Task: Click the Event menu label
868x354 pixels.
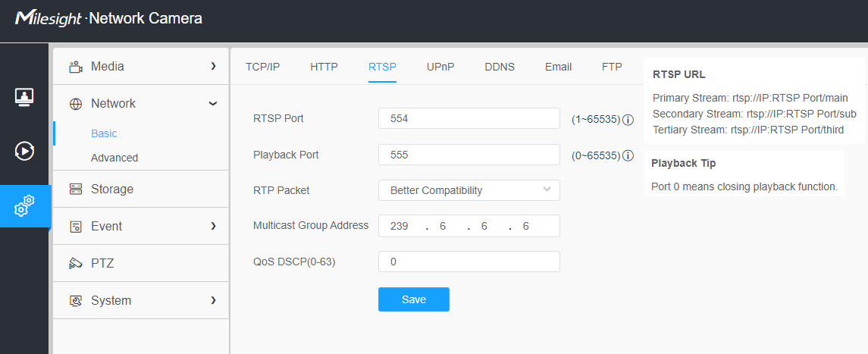Action: pos(107,226)
